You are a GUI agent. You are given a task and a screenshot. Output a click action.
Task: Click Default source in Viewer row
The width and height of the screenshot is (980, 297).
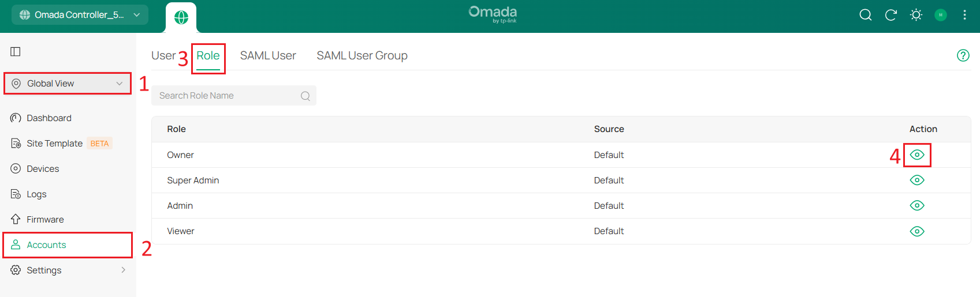pos(609,231)
